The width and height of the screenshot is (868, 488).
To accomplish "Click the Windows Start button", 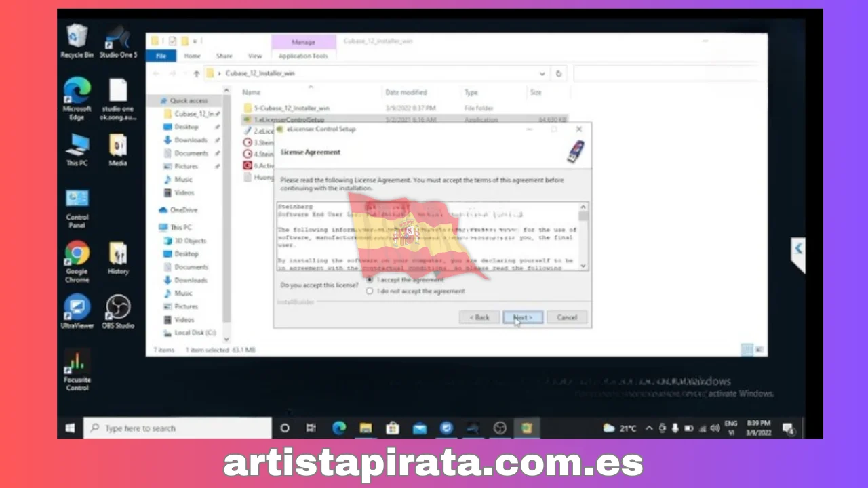I will tap(70, 428).
